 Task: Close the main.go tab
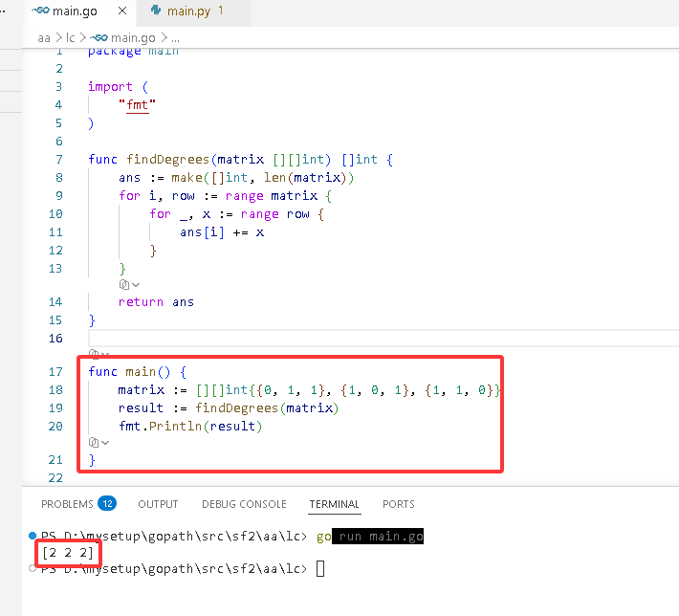click(122, 11)
